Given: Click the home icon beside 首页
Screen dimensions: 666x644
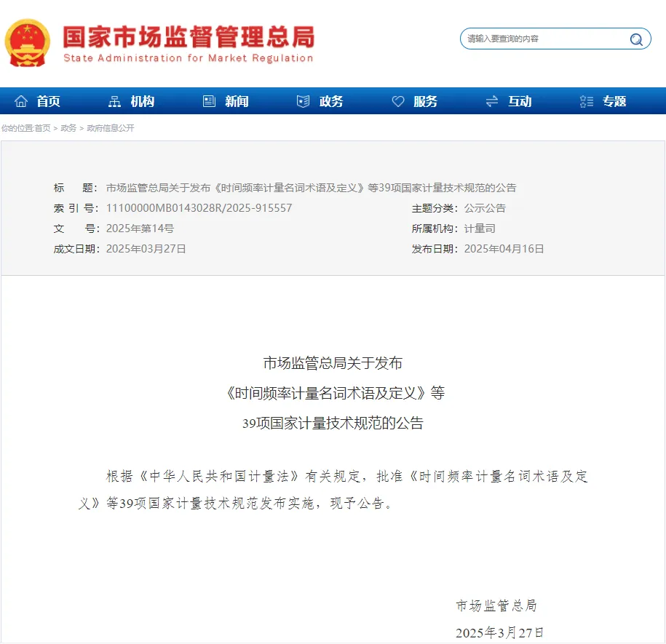Looking at the screenshot, I should [21, 101].
